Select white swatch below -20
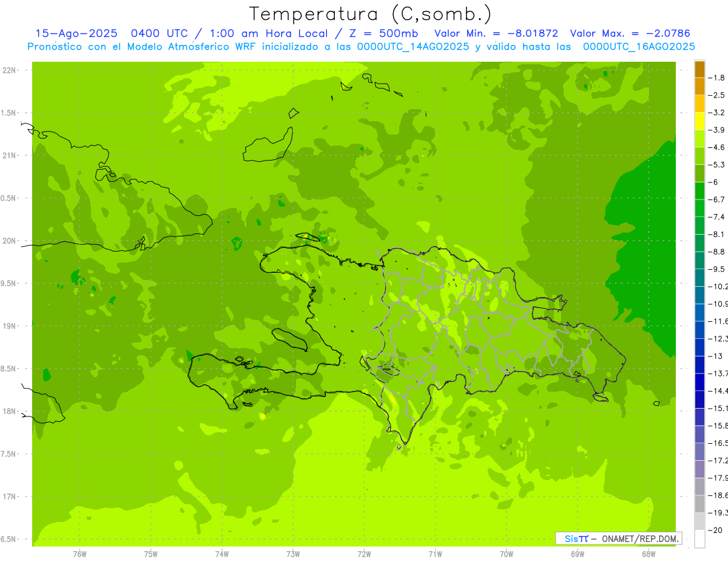Image resolution: width=728 pixels, height=562 pixels. tap(699, 539)
